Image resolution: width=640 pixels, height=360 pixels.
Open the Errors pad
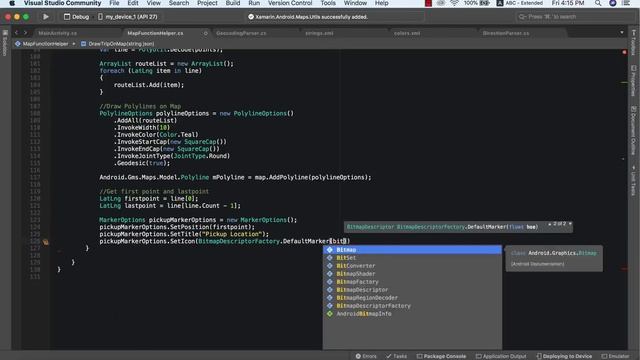[366, 356]
